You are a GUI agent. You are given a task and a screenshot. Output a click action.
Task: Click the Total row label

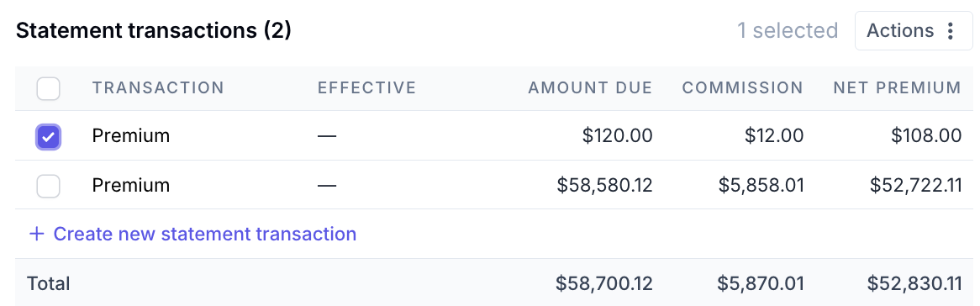coord(48,283)
